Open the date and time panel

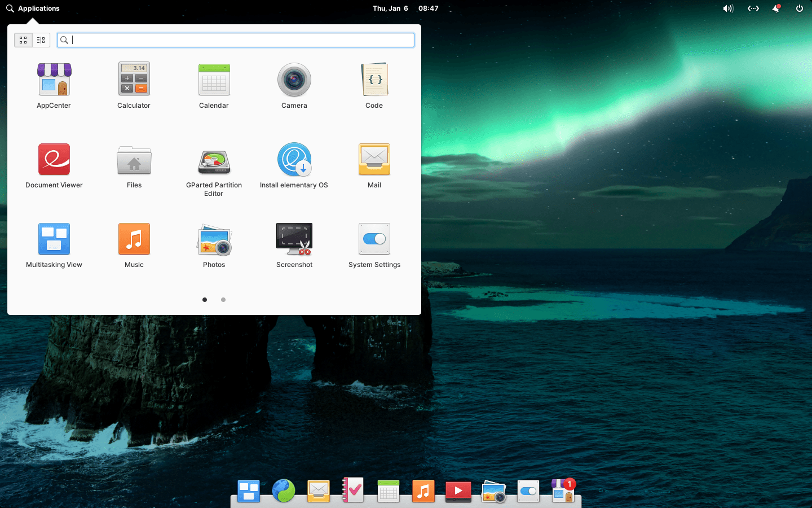pos(405,8)
